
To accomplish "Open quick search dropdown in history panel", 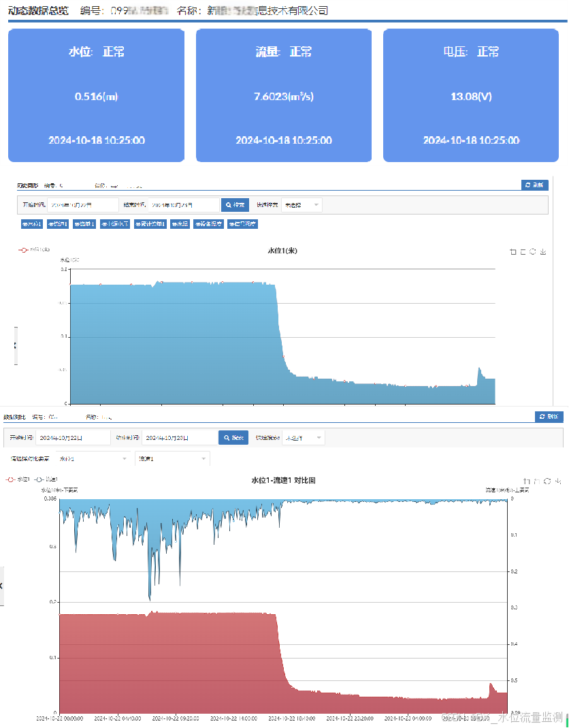I will coord(302,205).
